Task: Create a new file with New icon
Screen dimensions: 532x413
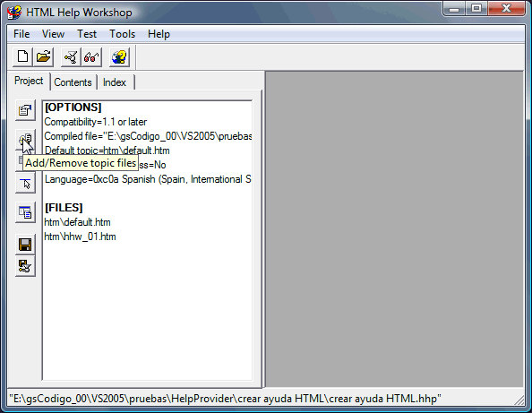Action: [x=22, y=56]
